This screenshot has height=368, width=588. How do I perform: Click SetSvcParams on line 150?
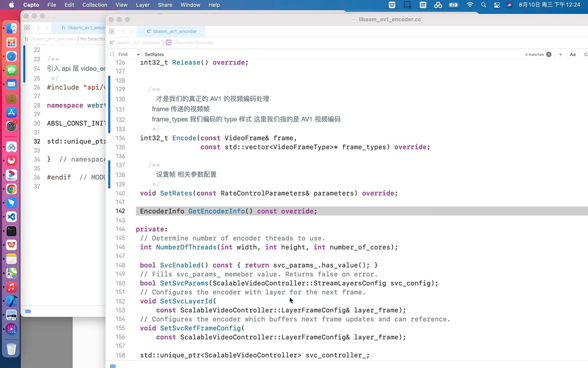pos(184,283)
